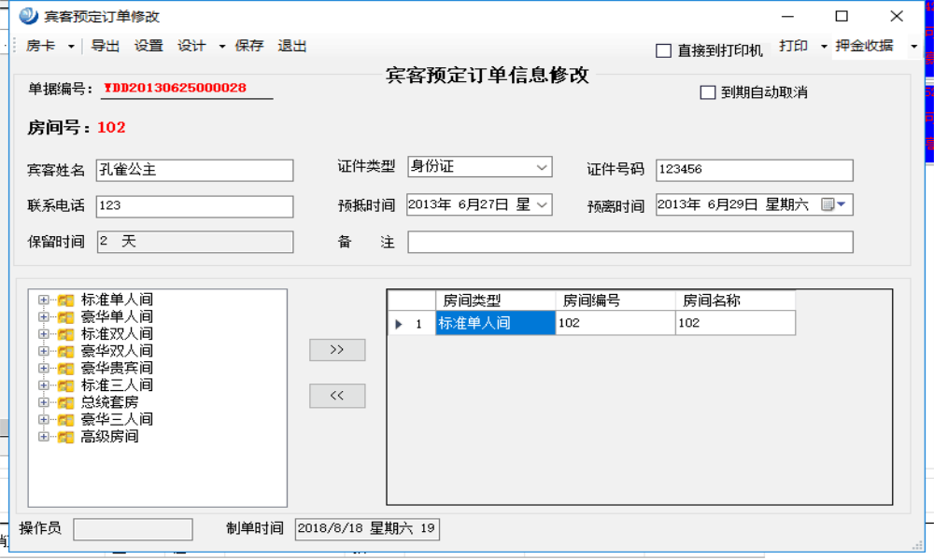Expand the 标准双人间 tree node

click(x=43, y=334)
